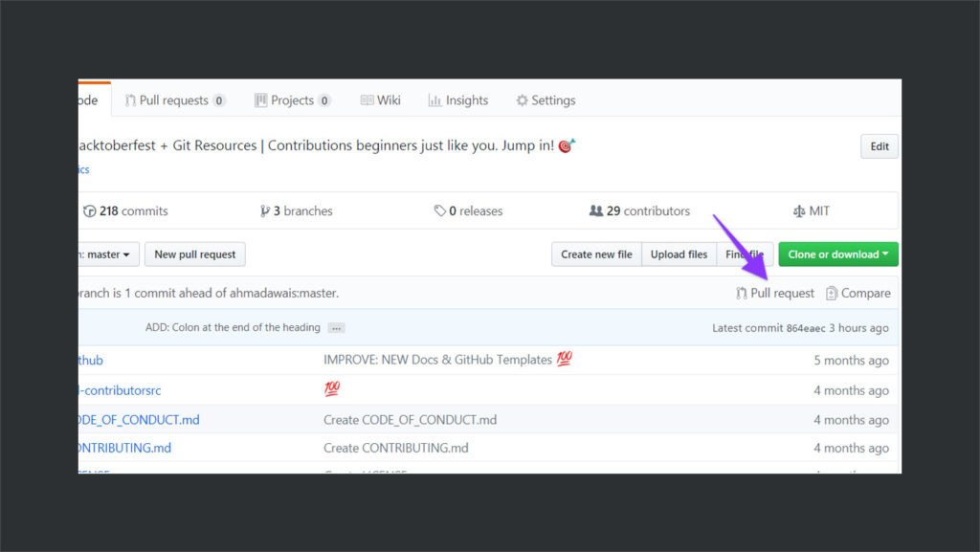Click the icon beside Pull request link
Screen dimensions: 980x552
click(742, 293)
